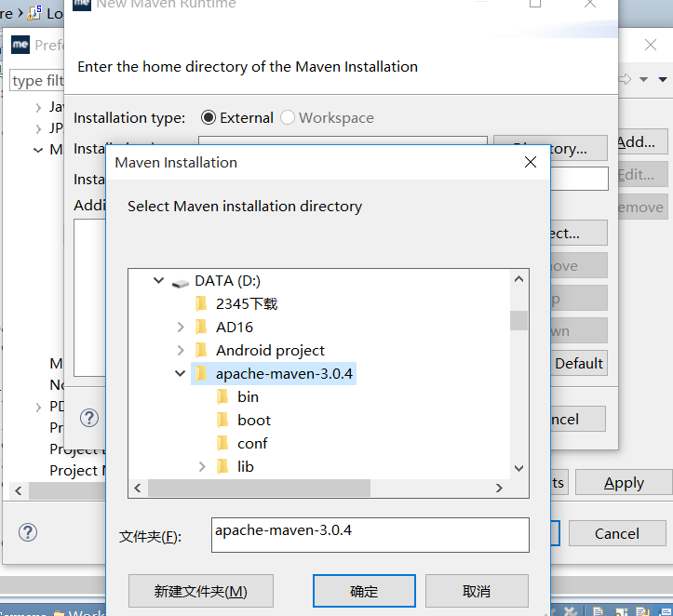This screenshot has height=616, width=673.
Task: Click the AD16 folder icon
Action: tap(201, 327)
